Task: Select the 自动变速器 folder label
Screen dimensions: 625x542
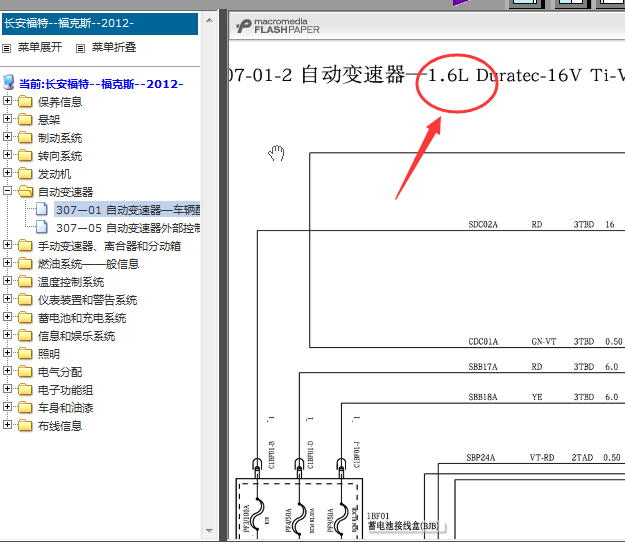Action: point(65,192)
